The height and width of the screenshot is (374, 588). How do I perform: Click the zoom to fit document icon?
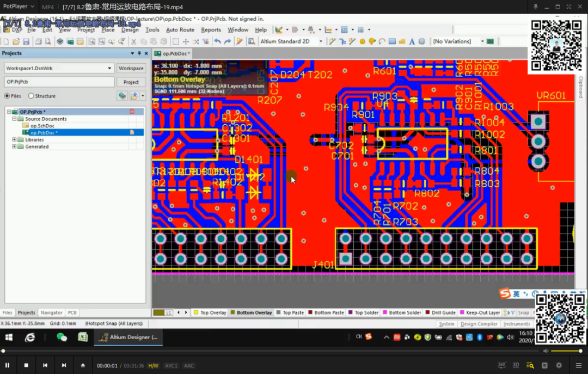point(91,41)
